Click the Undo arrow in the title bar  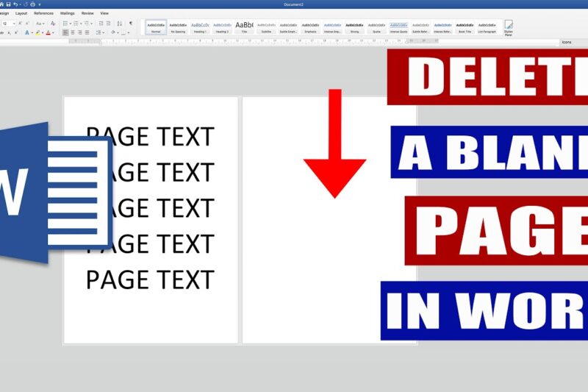15,4
